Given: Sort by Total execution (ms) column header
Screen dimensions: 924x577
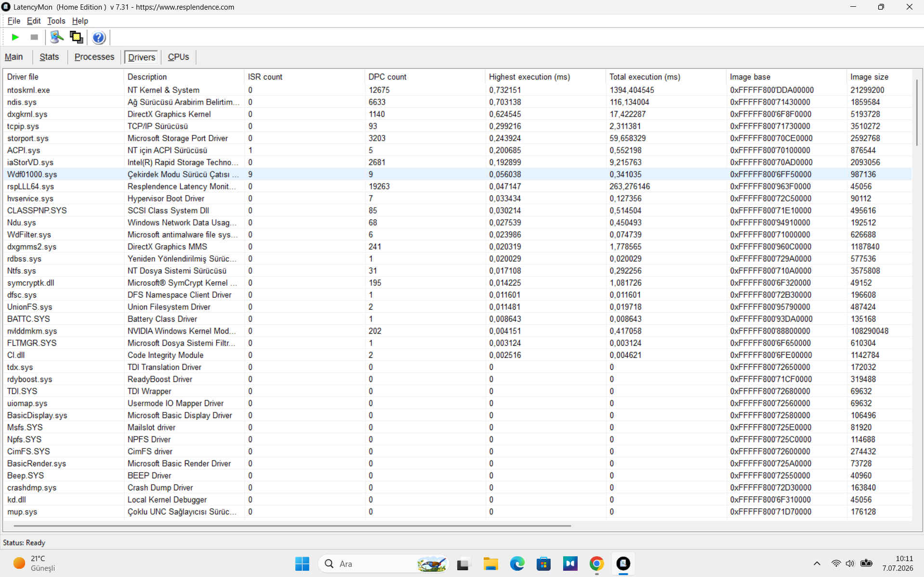Looking at the screenshot, I should point(666,77).
